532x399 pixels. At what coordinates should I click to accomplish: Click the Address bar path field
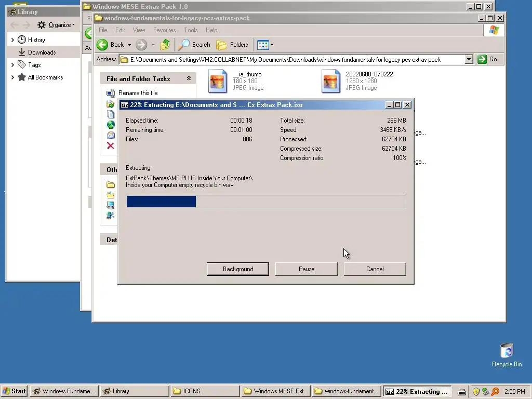(x=292, y=60)
